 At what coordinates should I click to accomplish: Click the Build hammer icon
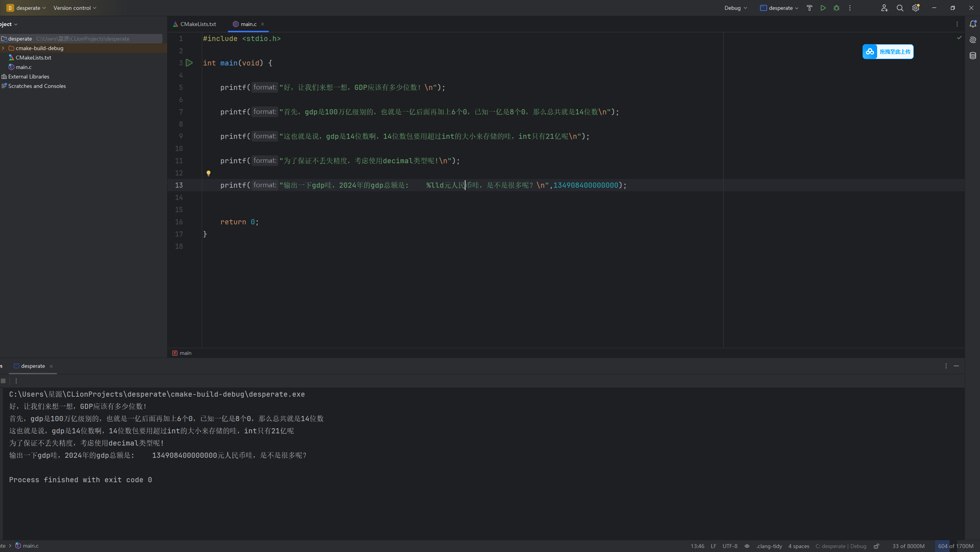coord(809,8)
